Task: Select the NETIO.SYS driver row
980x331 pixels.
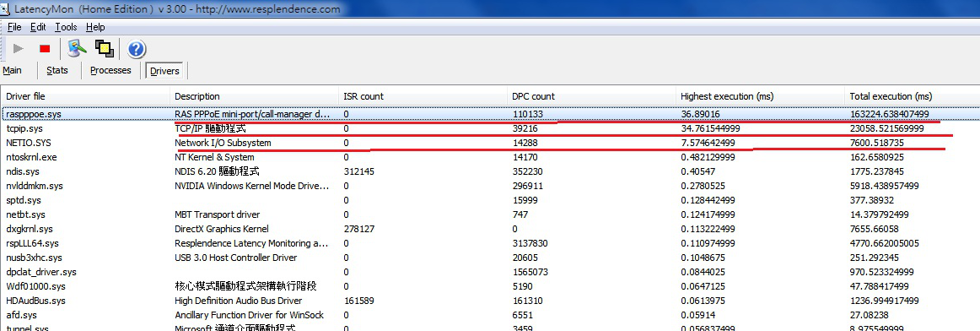Action: pos(490,143)
